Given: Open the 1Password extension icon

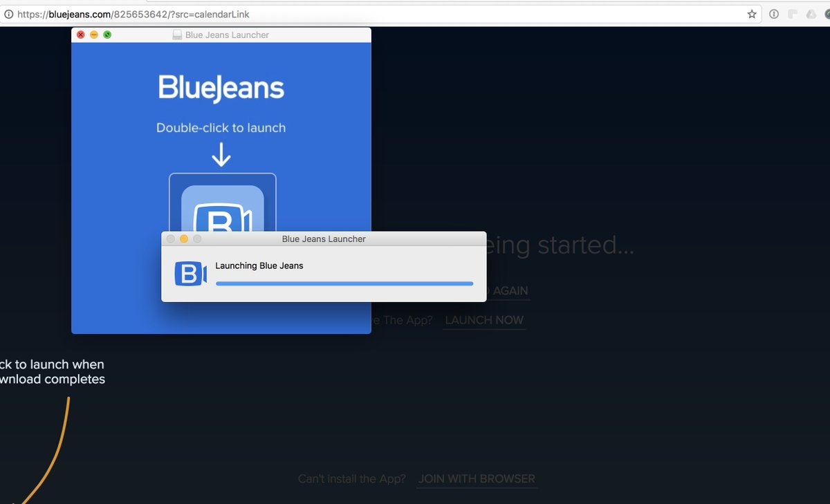Looking at the screenshot, I should coord(774,14).
